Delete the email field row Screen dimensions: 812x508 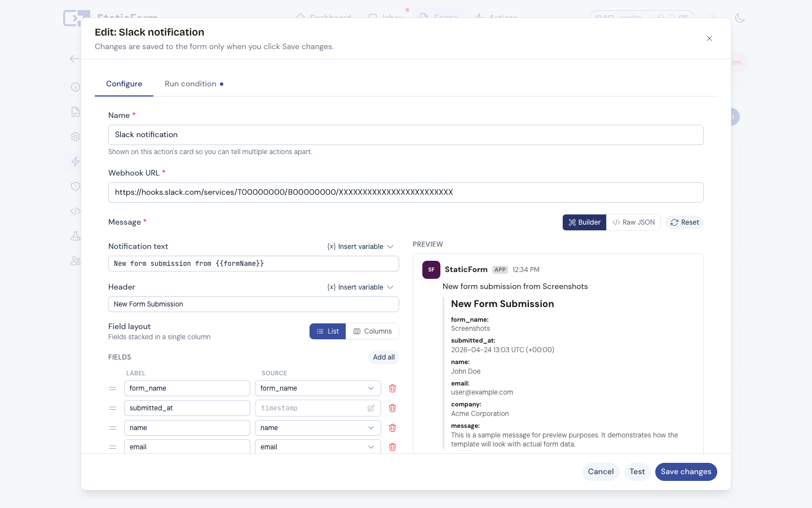(392, 447)
